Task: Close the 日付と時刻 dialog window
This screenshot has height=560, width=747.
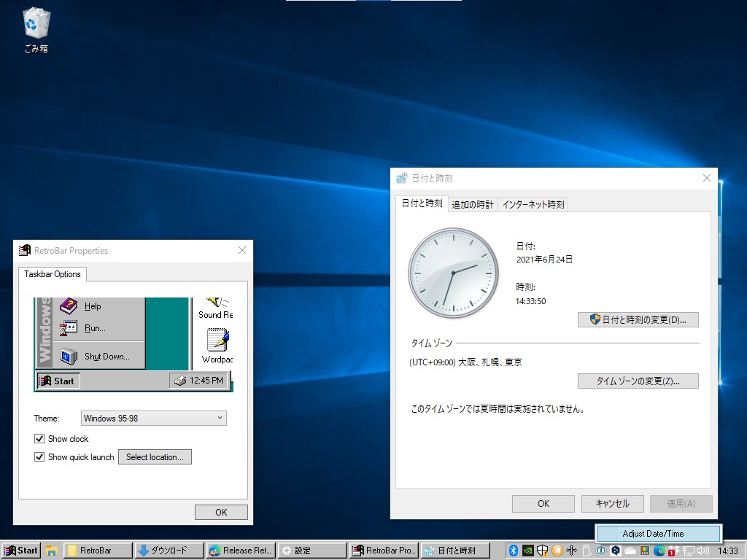Action: click(x=706, y=178)
